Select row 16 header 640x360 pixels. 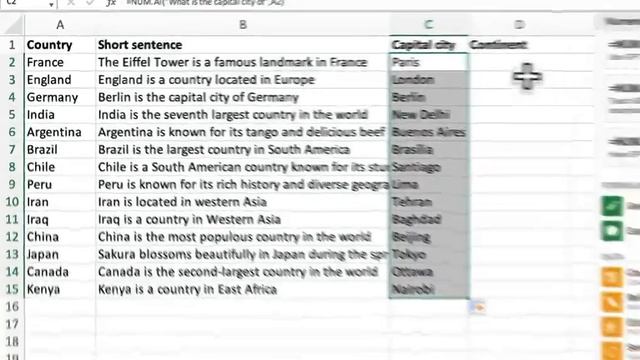[12, 307]
